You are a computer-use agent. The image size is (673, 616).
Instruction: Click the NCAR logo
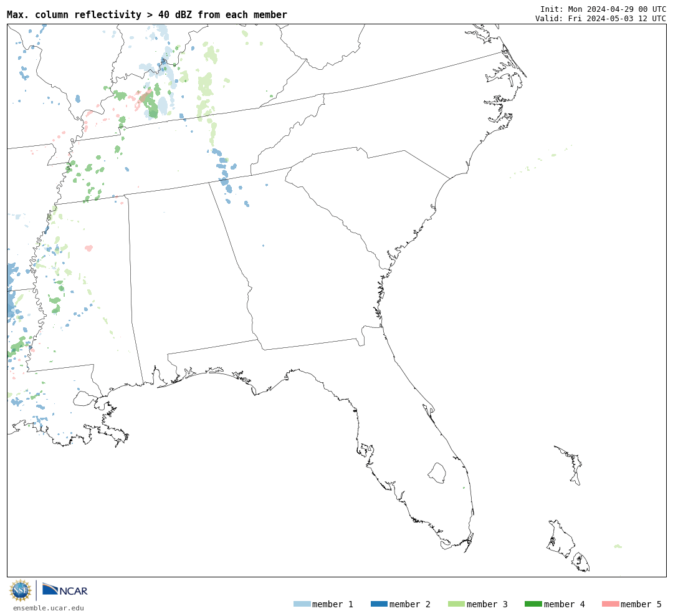pyautogui.click(x=65, y=589)
